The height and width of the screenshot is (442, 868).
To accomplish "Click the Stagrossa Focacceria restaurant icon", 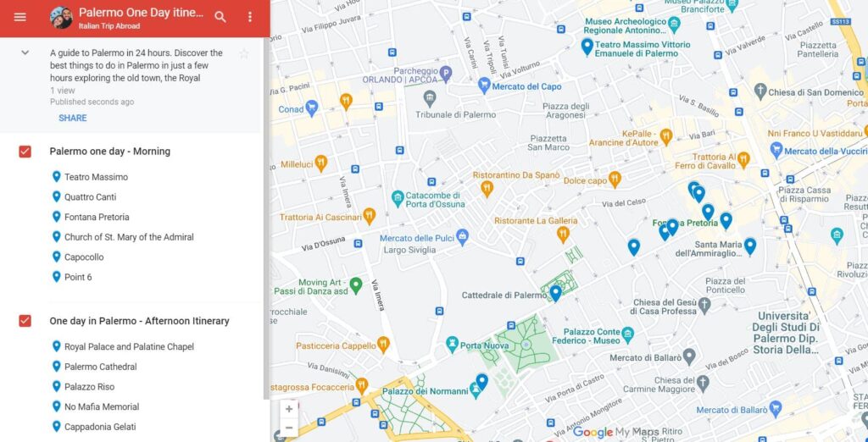I will (361, 384).
